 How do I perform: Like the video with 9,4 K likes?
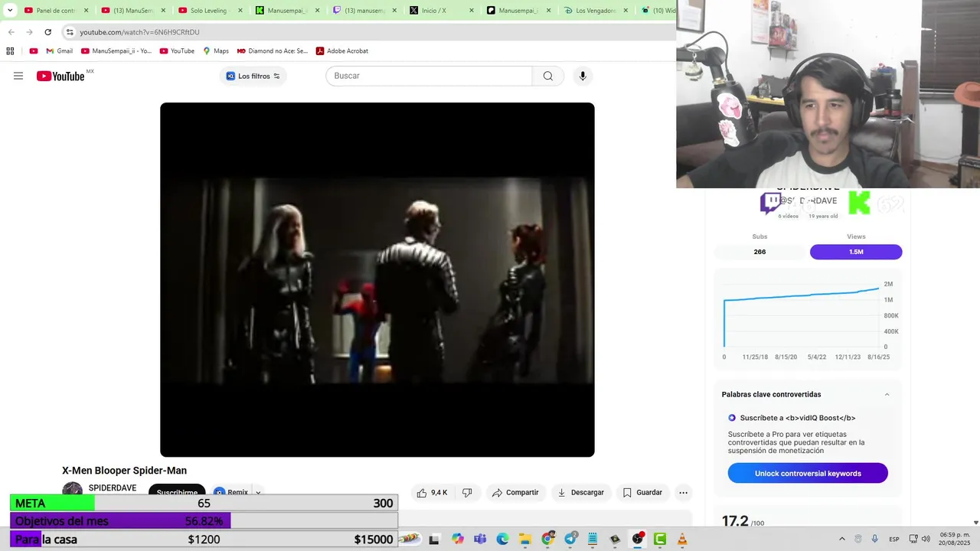coord(433,493)
